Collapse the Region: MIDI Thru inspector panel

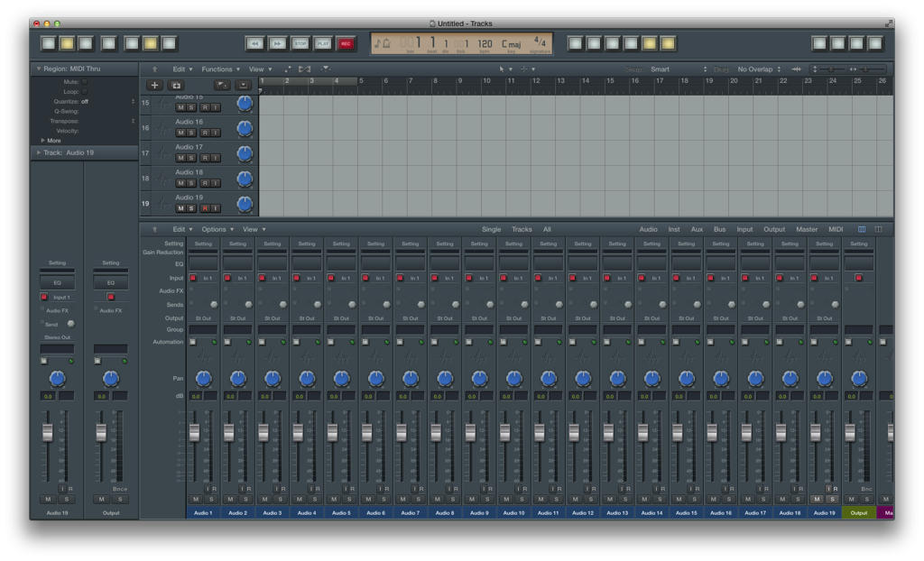pyautogui.click(x=38, y=68)
